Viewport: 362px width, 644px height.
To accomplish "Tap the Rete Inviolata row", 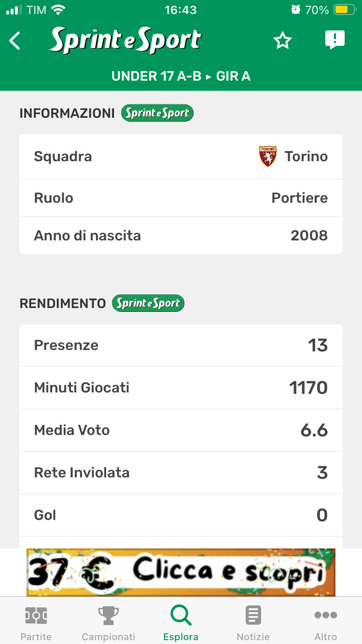I will click(x=181, y=473).
